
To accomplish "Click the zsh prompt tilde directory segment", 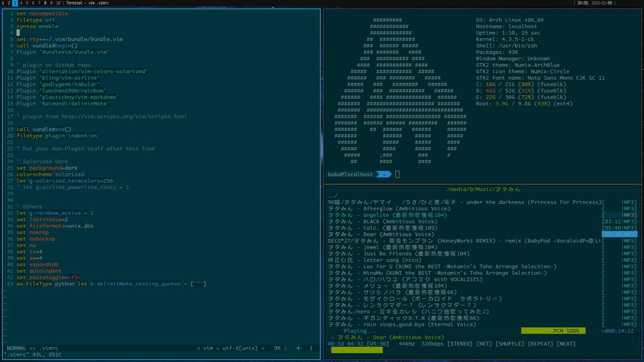I will coord(384,174).
